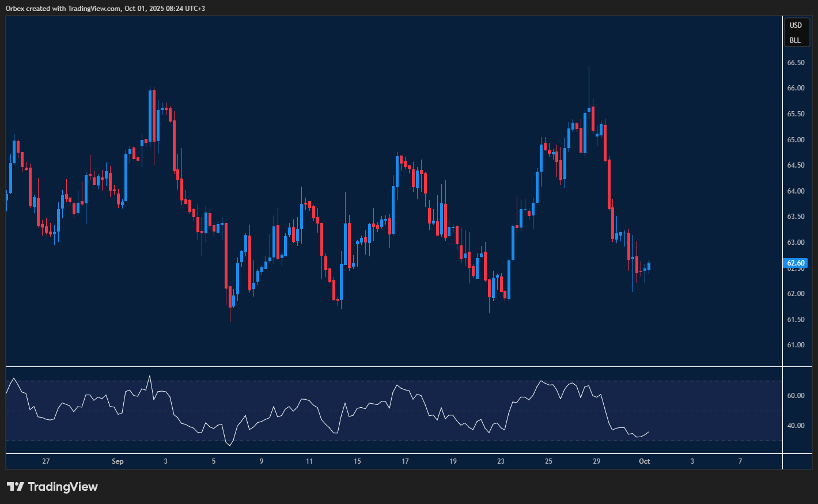818x504 pixels.
Task: Select the Oct label on time axis
Action: (644, 461)
